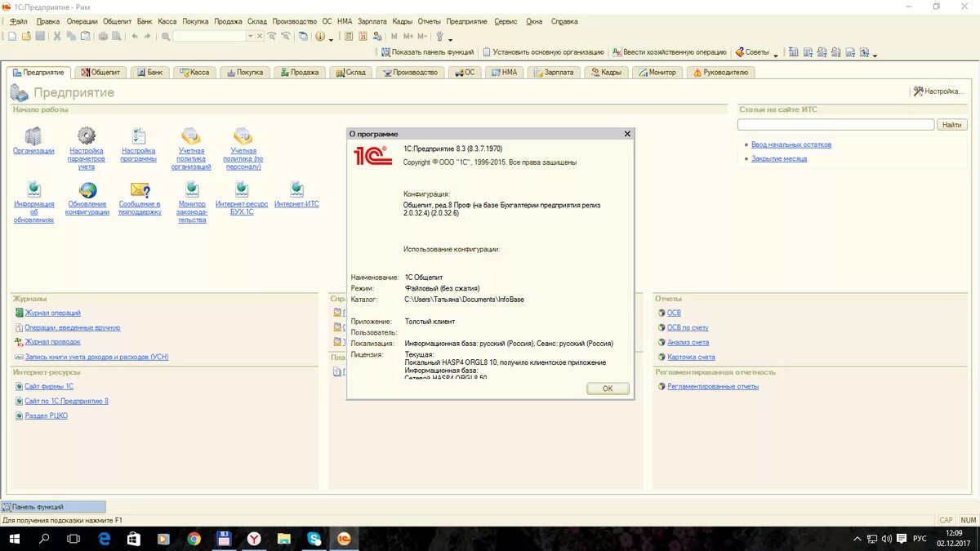Switch to the Продажа tab
Image resolution: width=980 pixels, height=551 pixels.
[299, 73]
